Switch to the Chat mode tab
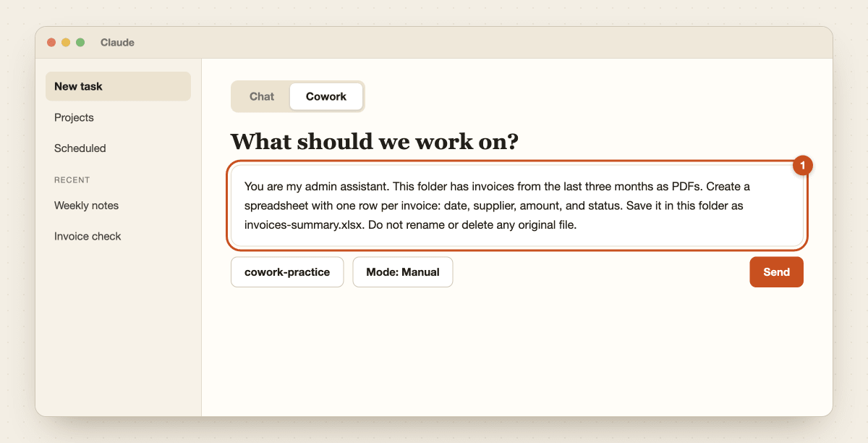 click(262, 96)
